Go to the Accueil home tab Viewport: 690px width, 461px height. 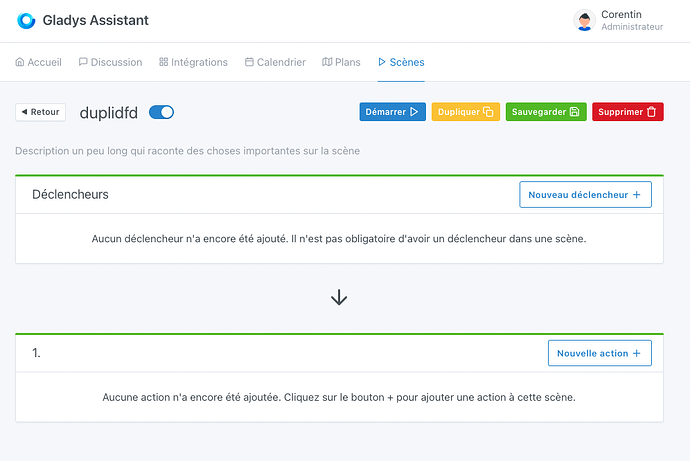click(39, 62)
